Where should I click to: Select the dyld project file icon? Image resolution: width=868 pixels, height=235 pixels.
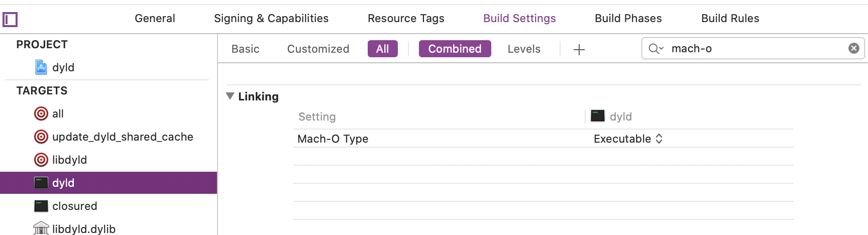coord(41,67)
